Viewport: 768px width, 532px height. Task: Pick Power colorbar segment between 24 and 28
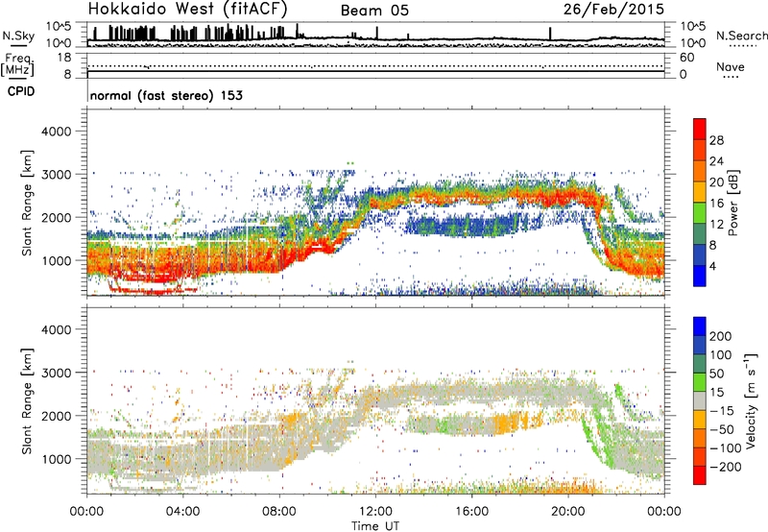pyautogui.click(x=700, y=150)
